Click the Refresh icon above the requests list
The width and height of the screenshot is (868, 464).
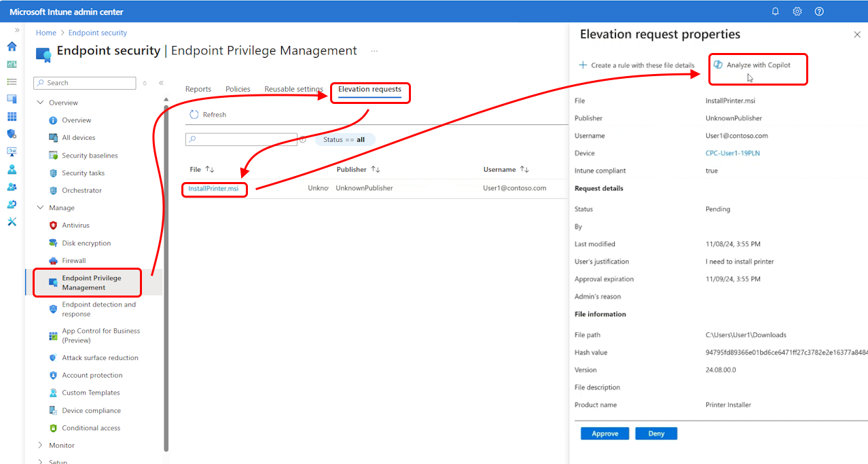[194, 115]
